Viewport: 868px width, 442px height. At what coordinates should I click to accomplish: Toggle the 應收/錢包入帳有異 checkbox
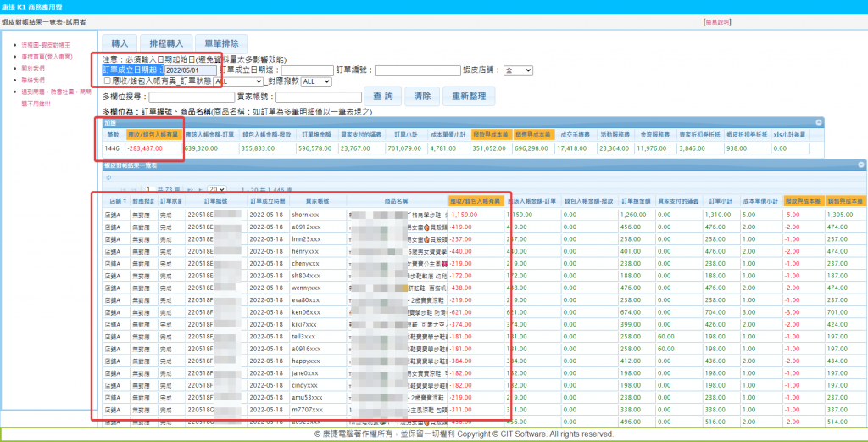(107, 81)
